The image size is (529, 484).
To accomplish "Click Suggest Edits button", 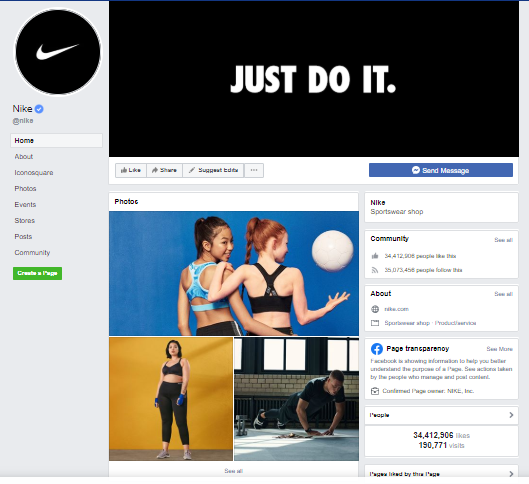I will tap(213, 170).
